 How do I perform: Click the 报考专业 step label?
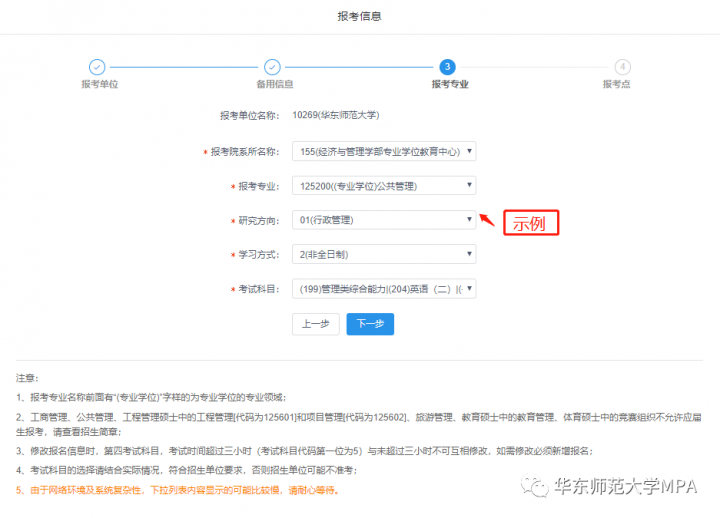click(x=450, y=84)
